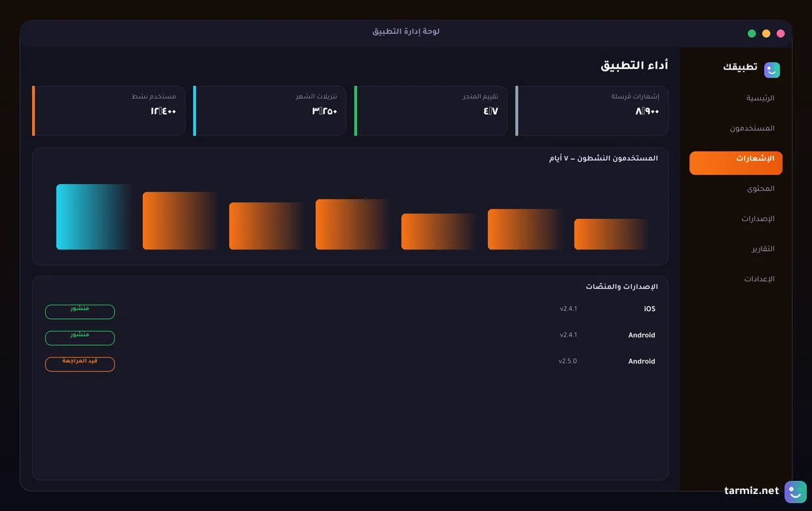
Task: Click the yellow window control dot
Action: pyautogui.click(x=766, y=33)
